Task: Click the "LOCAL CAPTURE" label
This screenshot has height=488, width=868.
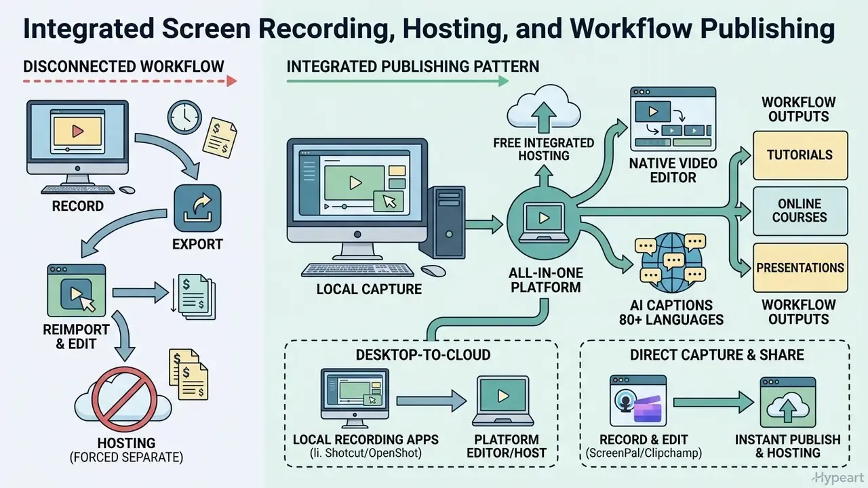Action: (369, 289)
